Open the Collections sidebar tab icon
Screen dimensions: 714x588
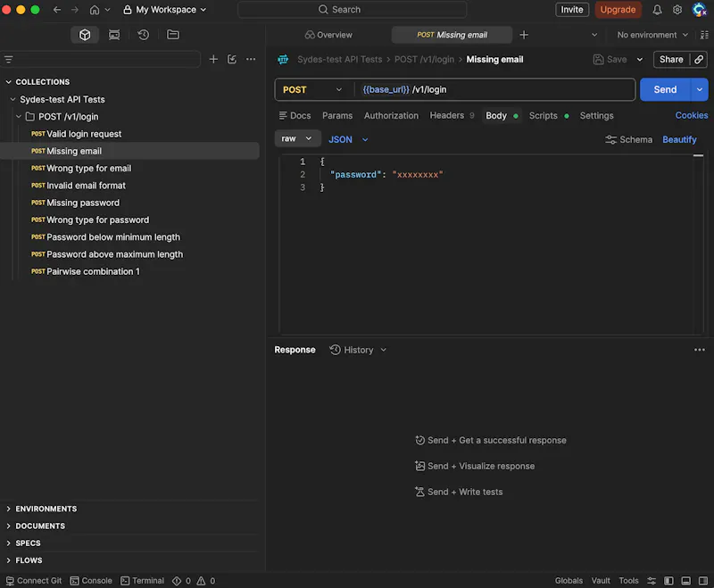[x=85, y=35]
